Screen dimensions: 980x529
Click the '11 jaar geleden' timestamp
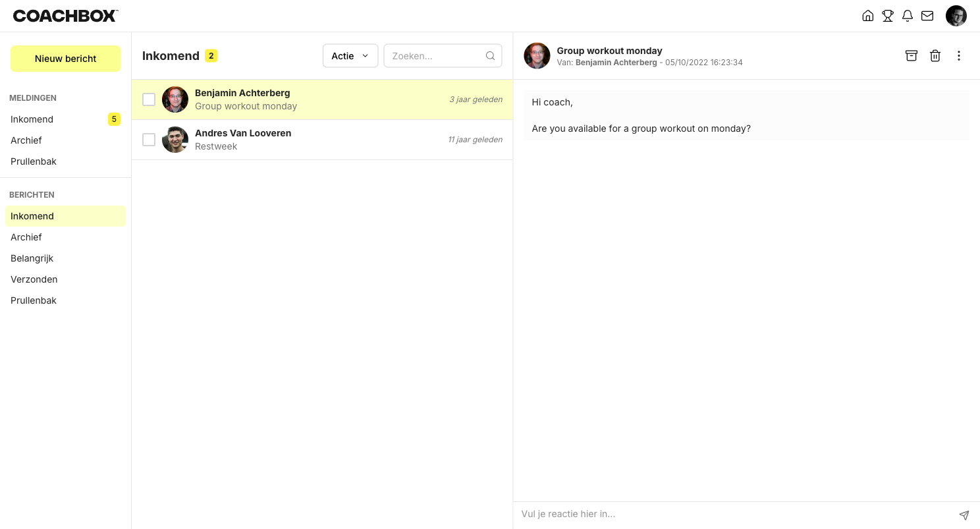[x=475, y=140]
